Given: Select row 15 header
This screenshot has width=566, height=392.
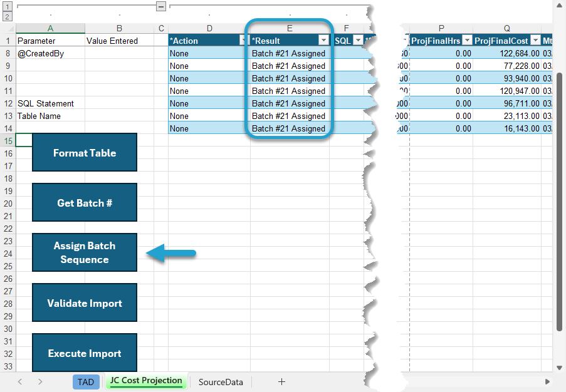Looking at the screenshot, I should tap(8, 141).
